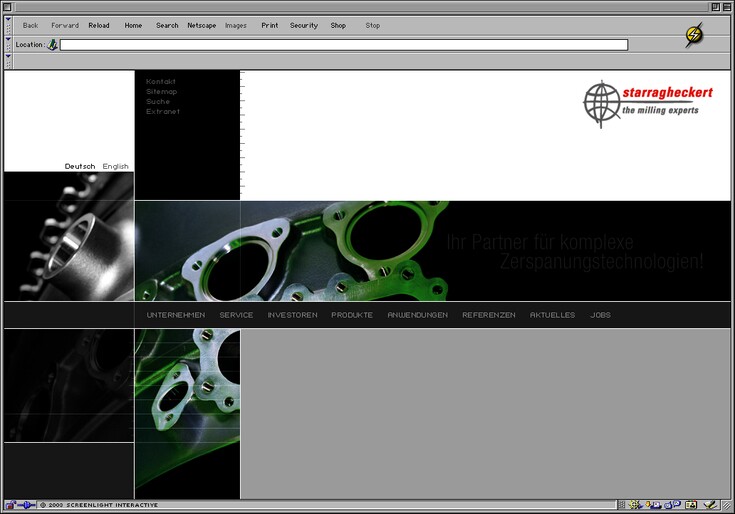This screenshot has height=514, width=735.
Task: Switch site language to English
Action: [116, 166]
